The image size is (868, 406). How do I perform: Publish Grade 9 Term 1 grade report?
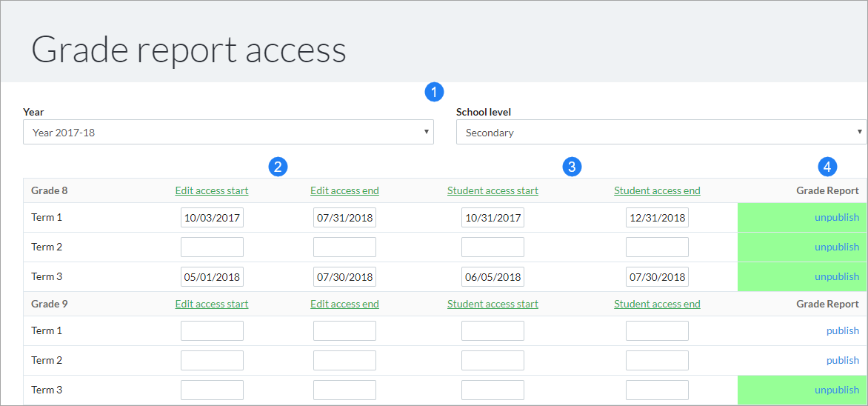843,331
